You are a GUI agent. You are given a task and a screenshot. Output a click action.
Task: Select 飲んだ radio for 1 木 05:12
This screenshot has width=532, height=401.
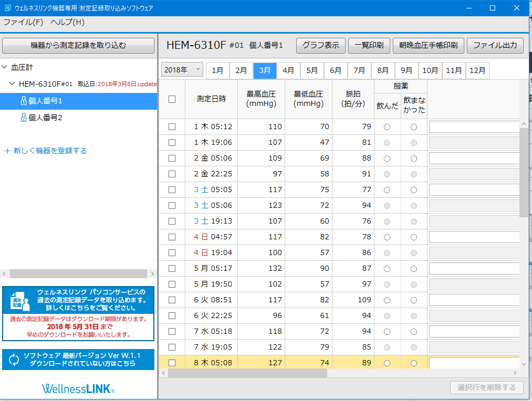pyautogui.click(x=387, y=127)
